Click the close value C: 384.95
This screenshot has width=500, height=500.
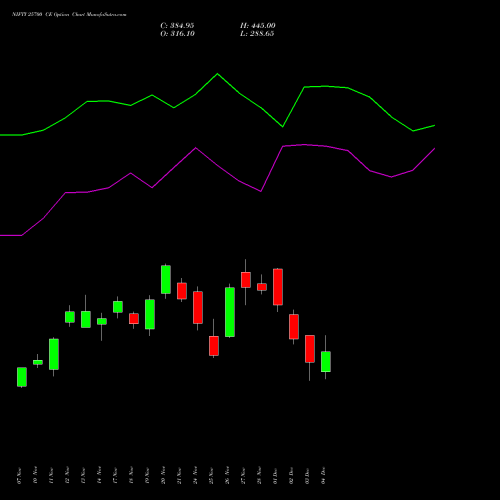[177, 26]
